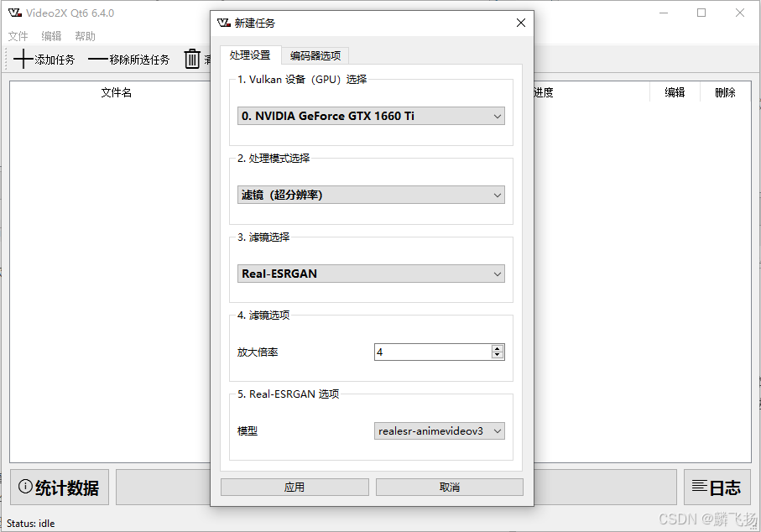Screen dimensions: 761x532
Task: Open the Vulkan GPU device dropdown
Action: point(371,116)
